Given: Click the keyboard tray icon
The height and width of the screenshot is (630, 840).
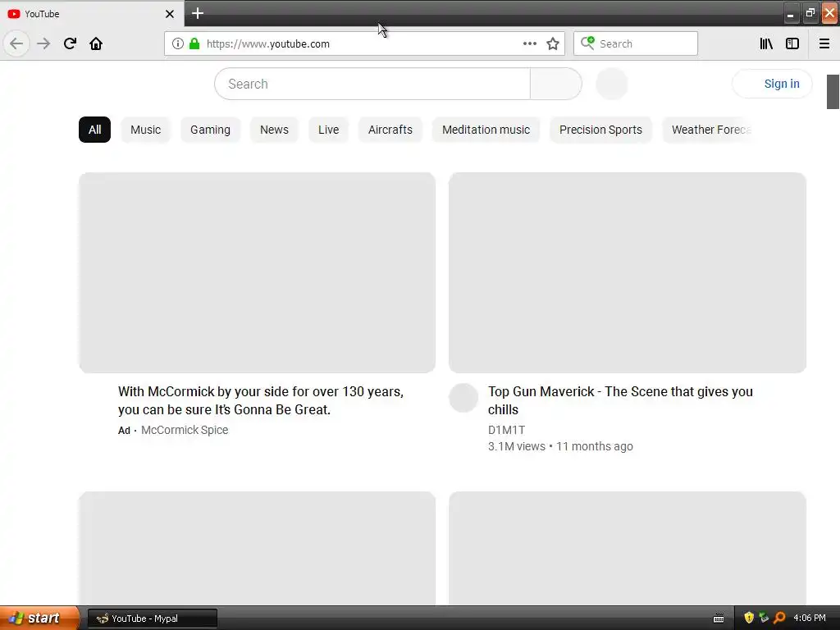Looking at the screenshot, I should 719,619.
